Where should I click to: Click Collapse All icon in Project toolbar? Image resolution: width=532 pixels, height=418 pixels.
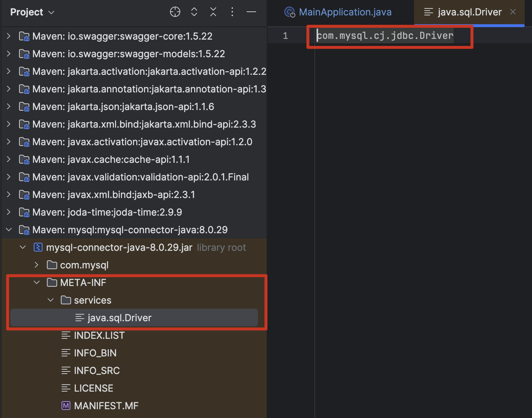tap(213, 12)
